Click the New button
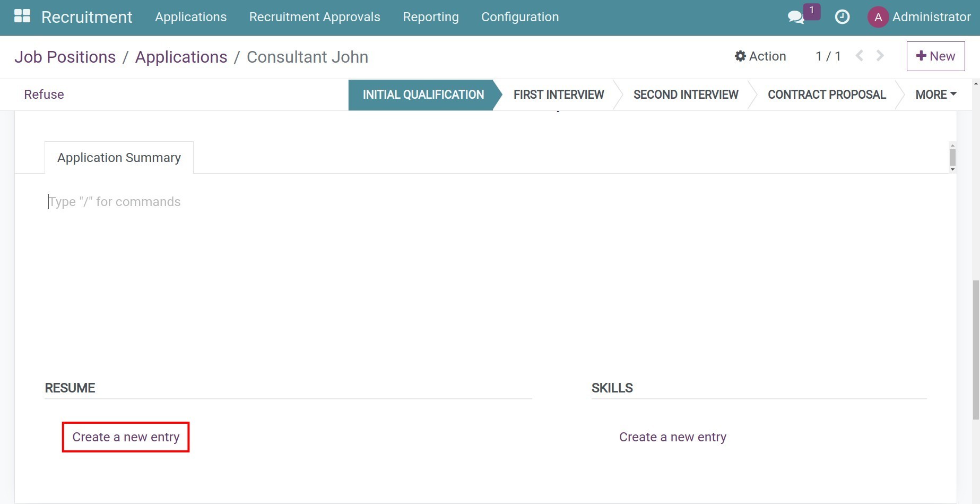980x504 pixels. (x=935, y=56)
